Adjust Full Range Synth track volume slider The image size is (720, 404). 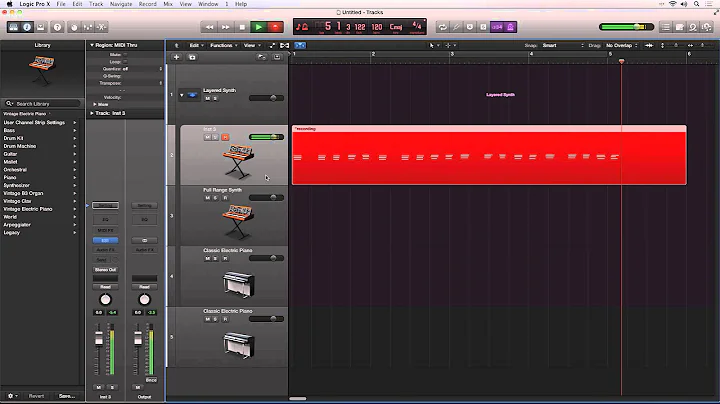[266, 197]
